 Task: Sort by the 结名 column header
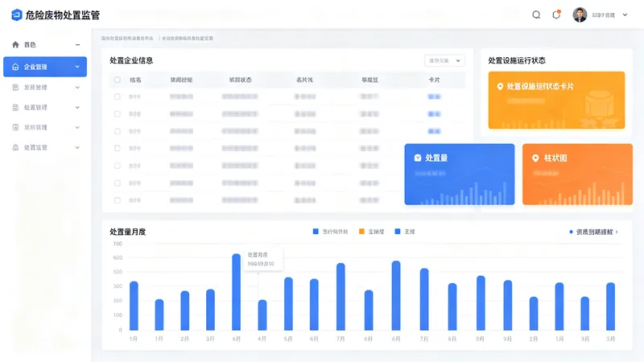click(x=135, y=80)
